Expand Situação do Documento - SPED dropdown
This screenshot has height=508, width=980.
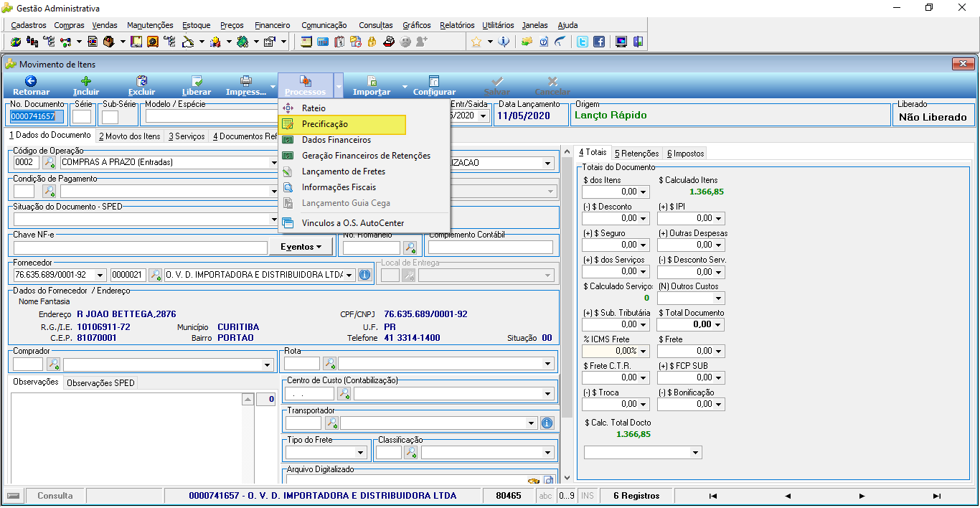point(273,220)
